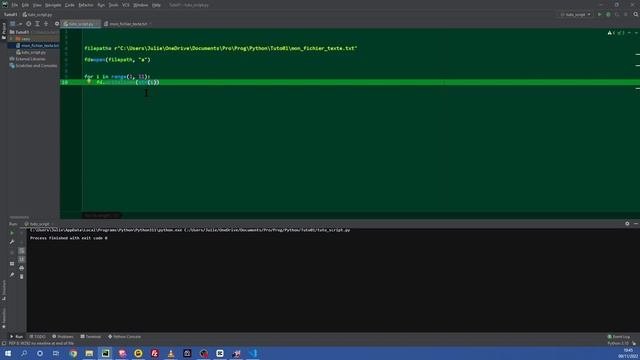Image resolution: width=640 pixels, height=360 pixels.
Task: Open the VCS menu
Action: tap(126, 5)
